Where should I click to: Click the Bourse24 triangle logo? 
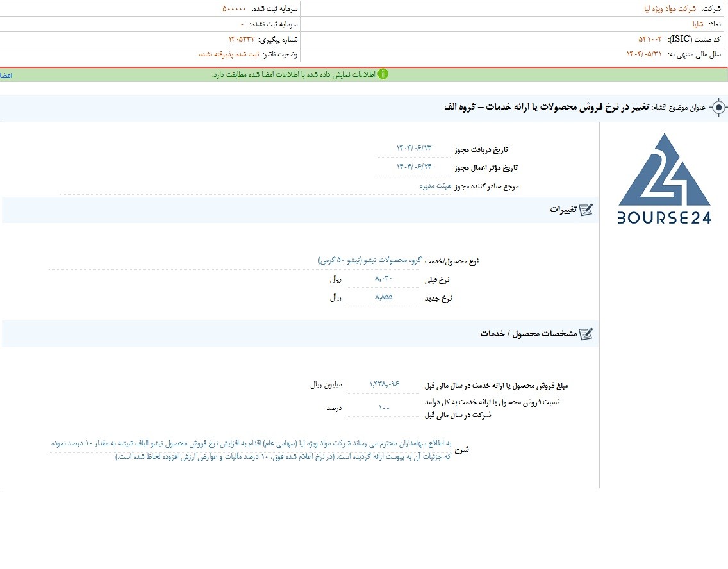[665, 170]
